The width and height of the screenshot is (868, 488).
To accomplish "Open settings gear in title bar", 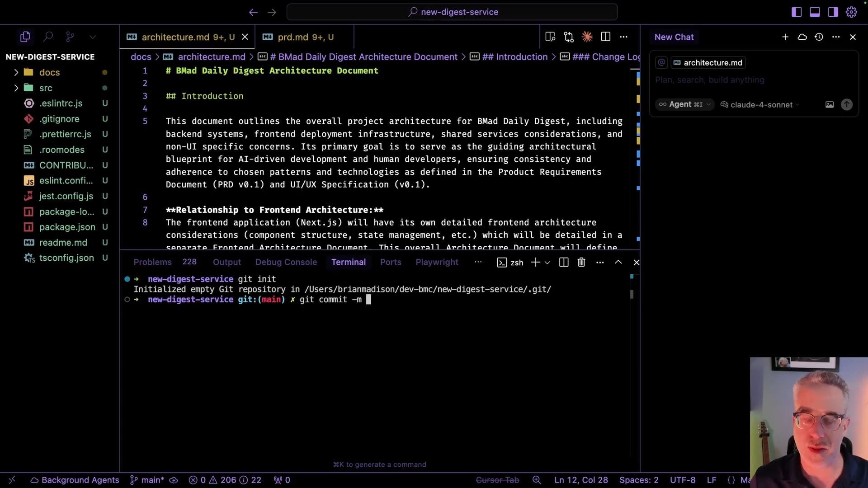I will [x=851, y=12].
